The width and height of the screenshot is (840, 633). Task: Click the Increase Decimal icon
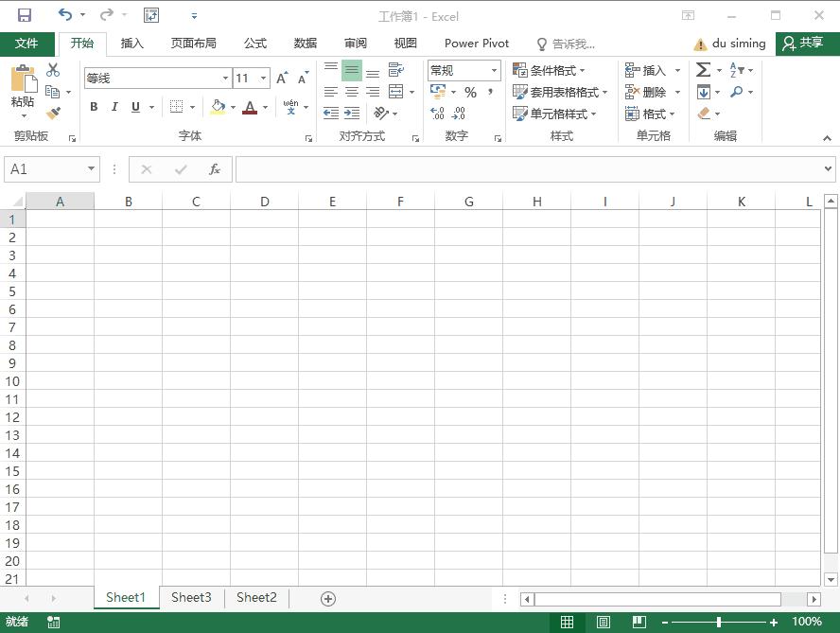tap(437, 114)
